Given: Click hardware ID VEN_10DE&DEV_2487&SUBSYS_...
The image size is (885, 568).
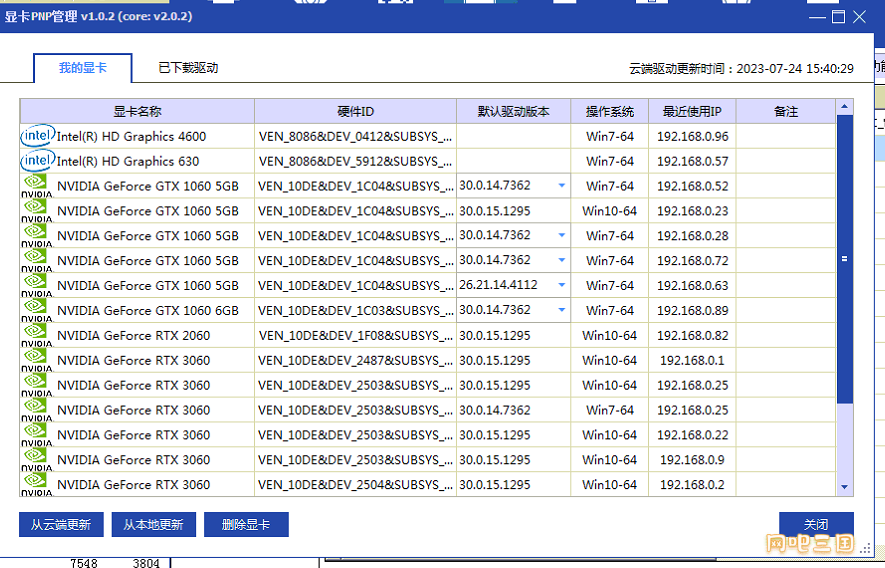Looking at the screenshot, I should 355,360.
